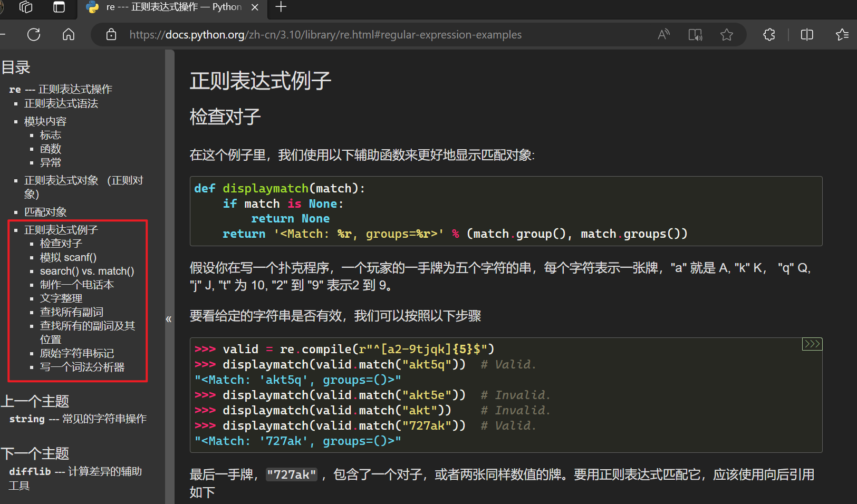Go to 正则表达式对象 (正则对象) link
Screen dimensions: 857x504
[x=83, y=187]
